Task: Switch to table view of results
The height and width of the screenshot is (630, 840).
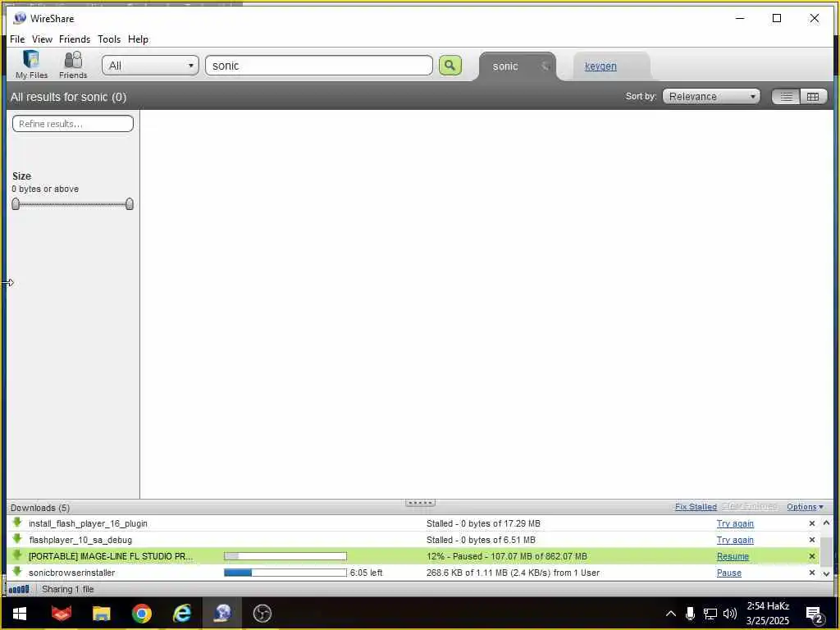Action: coord(813,97)
